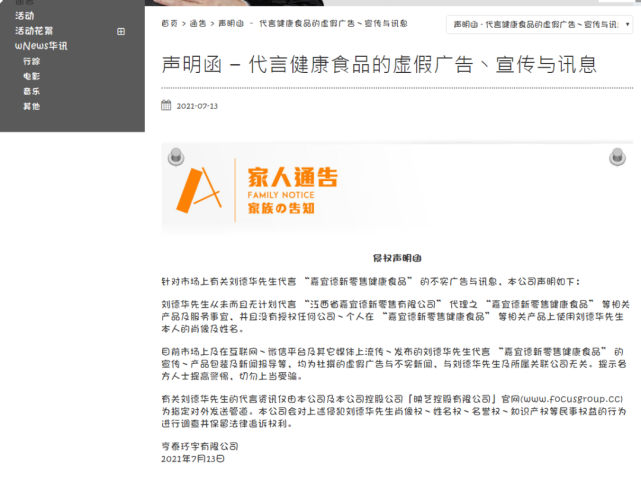The width and height of the screenshot is (641, 482).
Task: Open the 活动花絮 sidebar item
Action: pos(34,31)
